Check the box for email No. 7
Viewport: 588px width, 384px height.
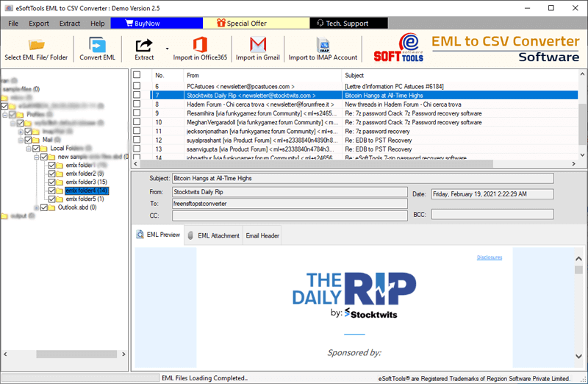[137, 95]
